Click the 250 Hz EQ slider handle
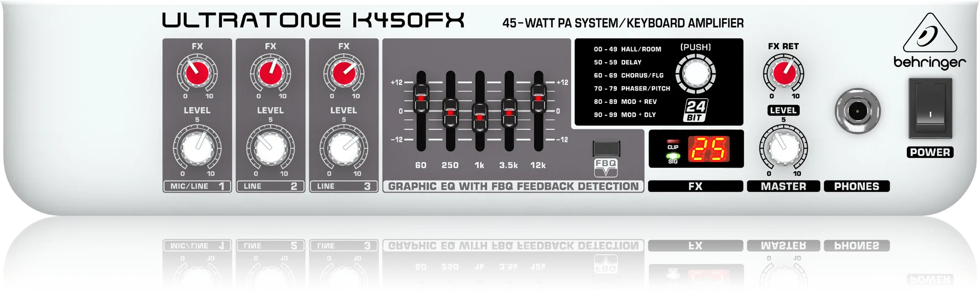The height and width of the screenshot is (291, 980). tap(450, 113)
